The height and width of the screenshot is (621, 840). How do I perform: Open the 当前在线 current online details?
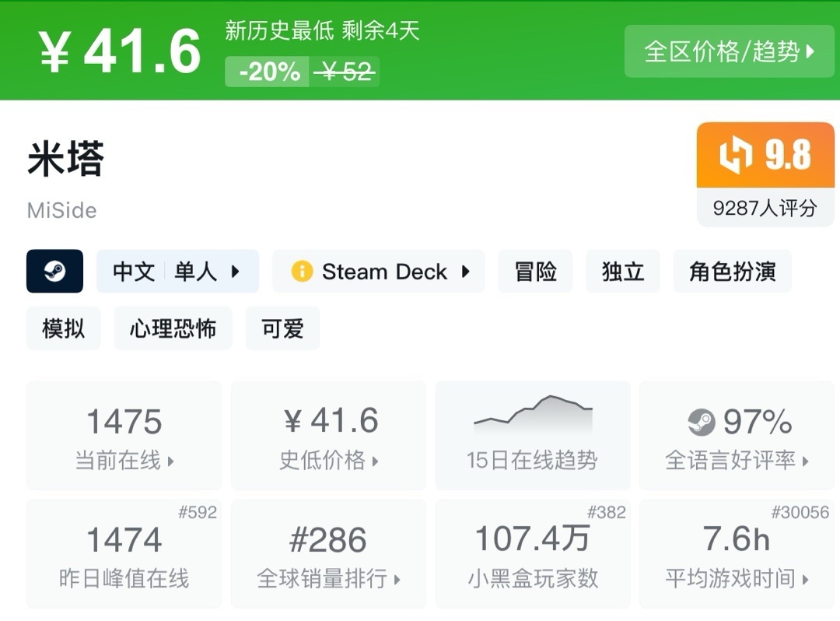[124, 436]
